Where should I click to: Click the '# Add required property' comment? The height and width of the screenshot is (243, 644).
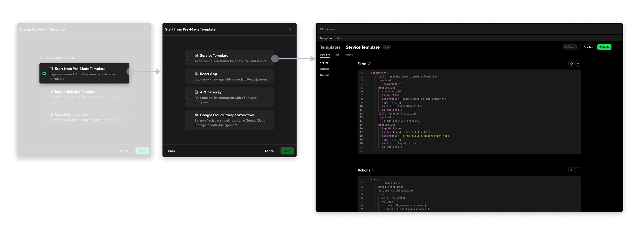click(x=401, y=121)
